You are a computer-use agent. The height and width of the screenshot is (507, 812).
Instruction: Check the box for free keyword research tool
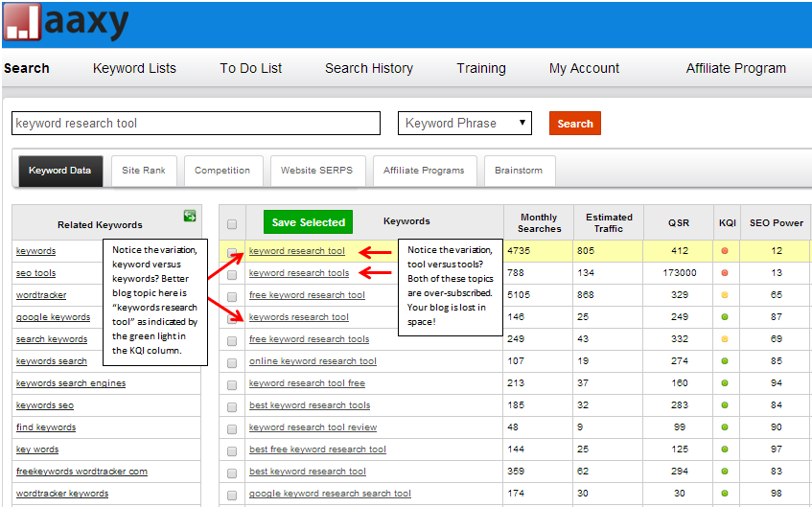232,297
